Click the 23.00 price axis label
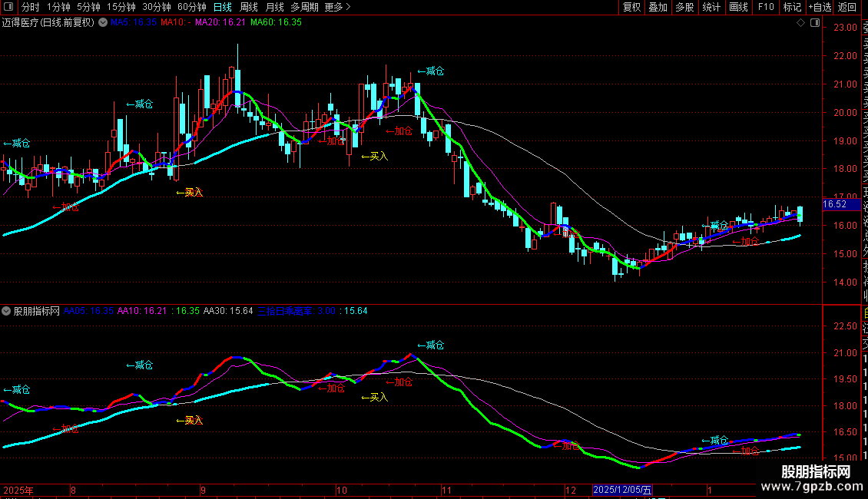Viewport: 868px width, 499px height. (845, 28)
